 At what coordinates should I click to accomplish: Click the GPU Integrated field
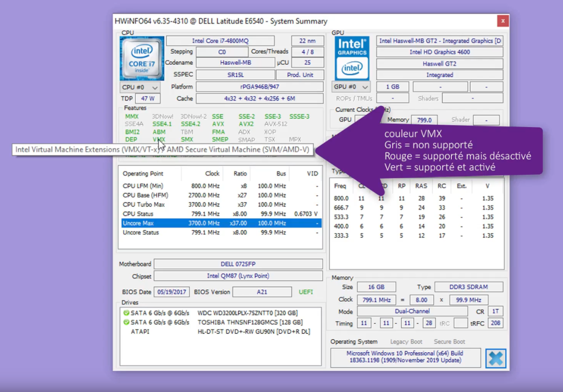pyautogui.click(x=439, y=75)
